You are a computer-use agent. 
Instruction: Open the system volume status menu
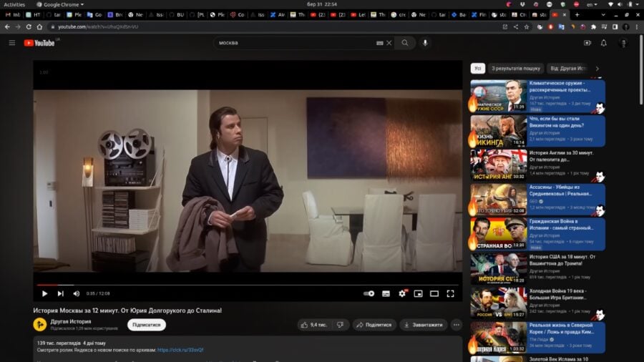tap(620, 4)
